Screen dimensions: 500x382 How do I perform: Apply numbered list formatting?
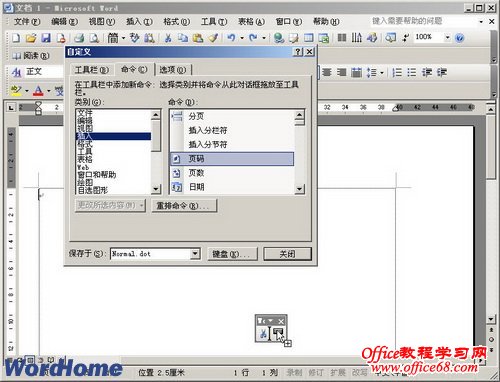pyautogui.click(x=397, y=72)
